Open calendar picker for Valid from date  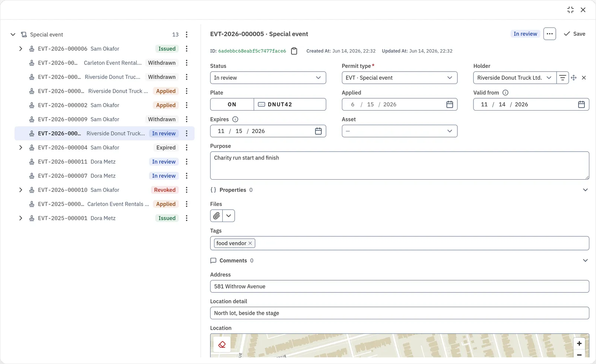tap(581, 105)
